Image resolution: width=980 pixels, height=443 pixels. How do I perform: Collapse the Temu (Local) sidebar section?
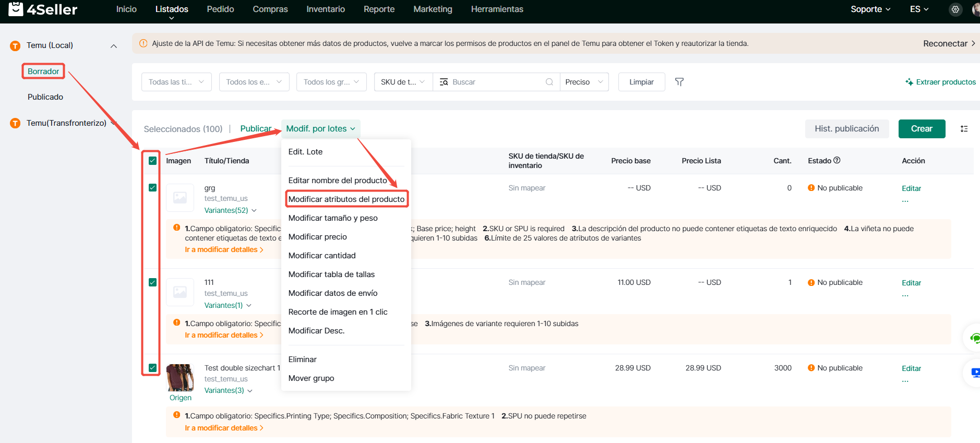click(x=113, y=46)
